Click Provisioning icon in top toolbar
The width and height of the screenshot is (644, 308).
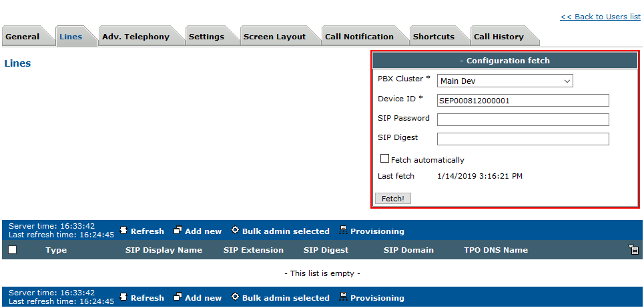coord(343,231)
